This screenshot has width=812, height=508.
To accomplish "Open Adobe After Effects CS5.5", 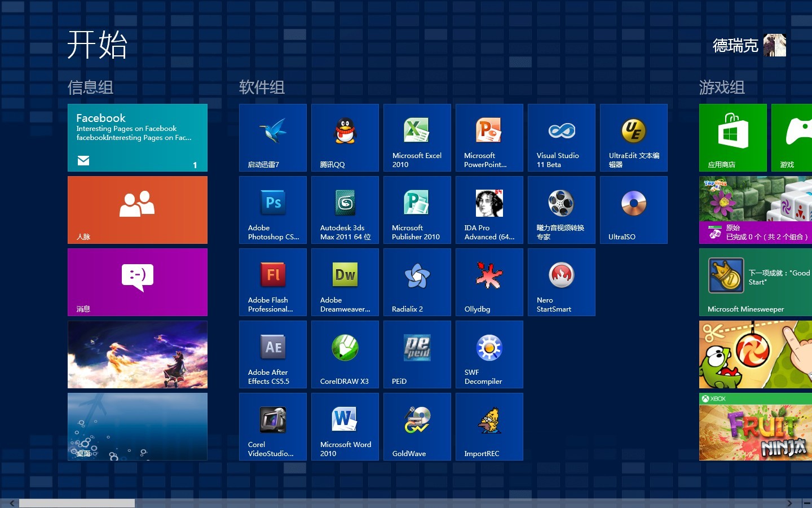I will [273, 354].
